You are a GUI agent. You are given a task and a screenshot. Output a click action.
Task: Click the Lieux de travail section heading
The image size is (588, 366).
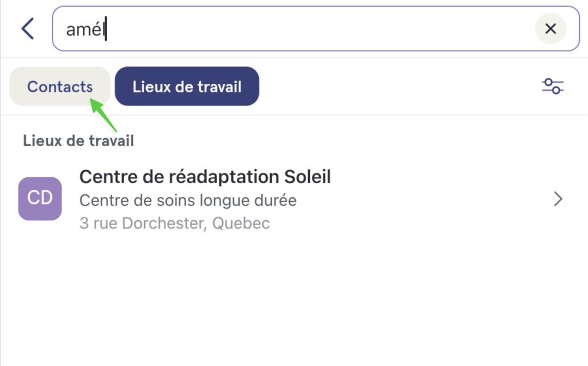[78, 141]
